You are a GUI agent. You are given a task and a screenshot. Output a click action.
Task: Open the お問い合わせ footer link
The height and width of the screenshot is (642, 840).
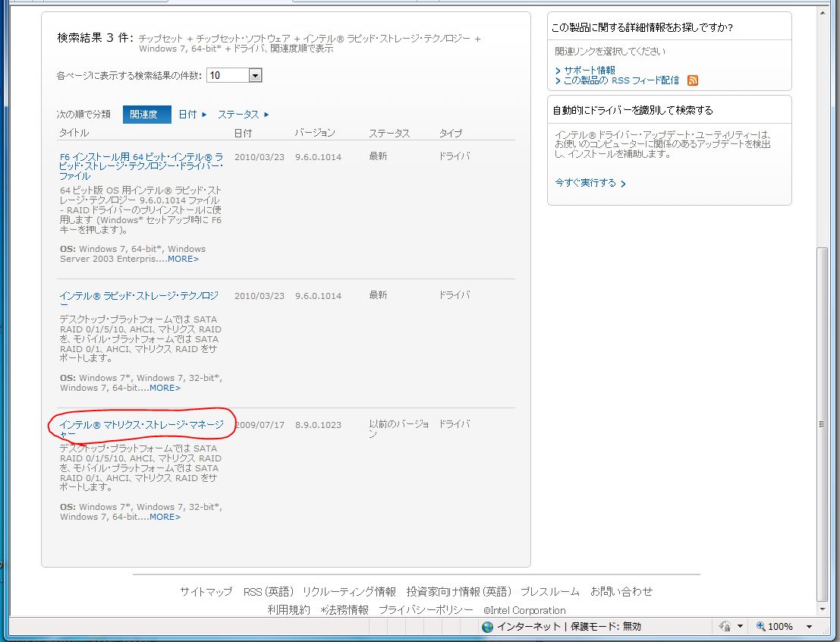(x=621, y=592)
